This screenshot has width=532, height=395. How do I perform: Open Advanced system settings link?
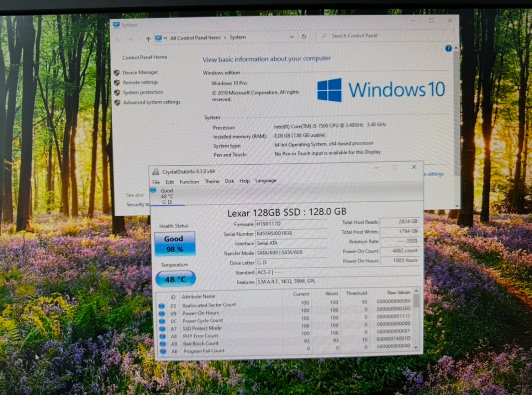pos(152,102)
